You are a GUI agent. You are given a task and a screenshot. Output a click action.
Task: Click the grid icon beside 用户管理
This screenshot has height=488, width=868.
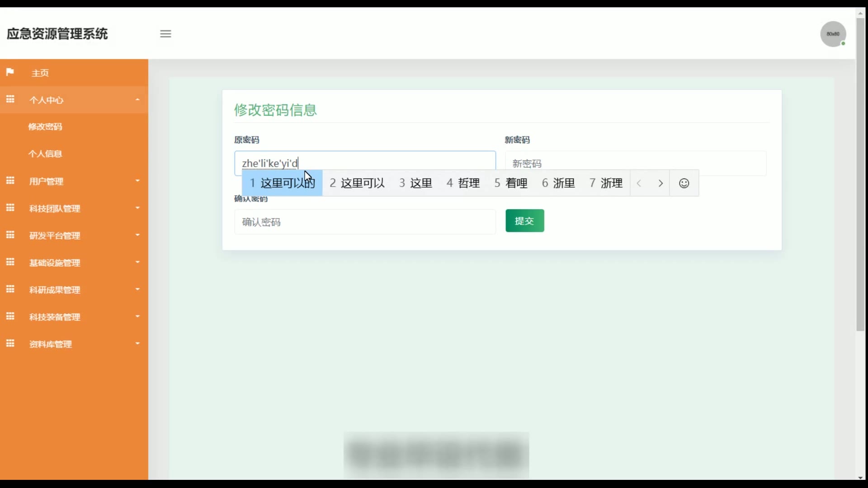click(x=10, y=181)
